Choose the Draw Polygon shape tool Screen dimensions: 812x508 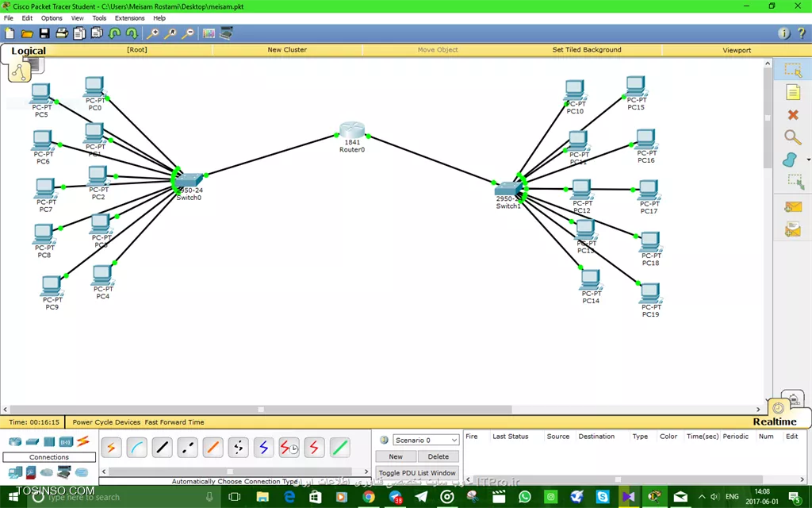pos(791,160)
